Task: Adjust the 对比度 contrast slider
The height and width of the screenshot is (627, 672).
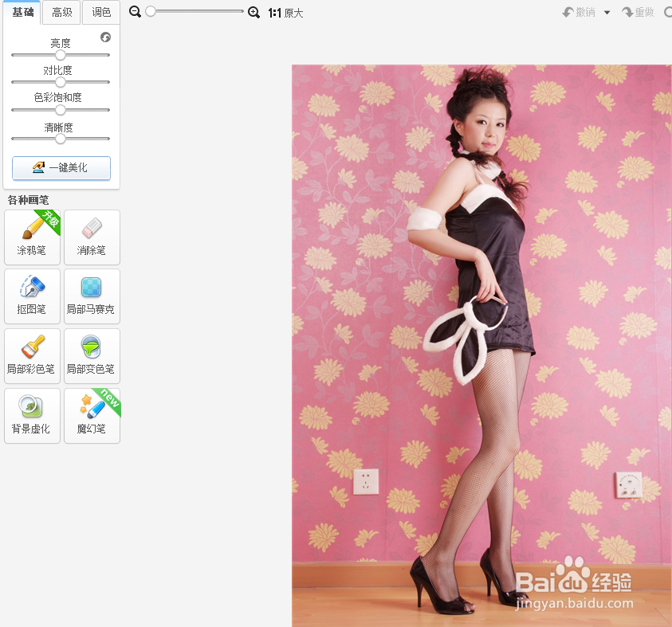Action: [x=61, y=82]
